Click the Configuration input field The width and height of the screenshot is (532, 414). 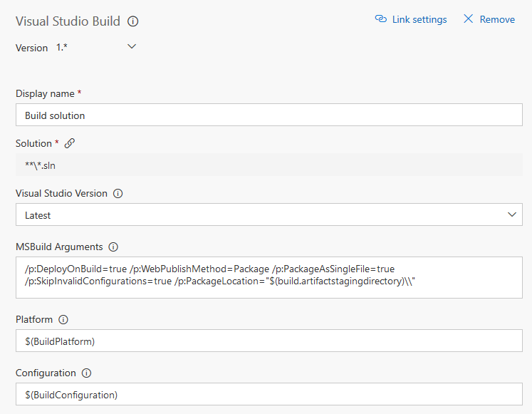(268, 394)
